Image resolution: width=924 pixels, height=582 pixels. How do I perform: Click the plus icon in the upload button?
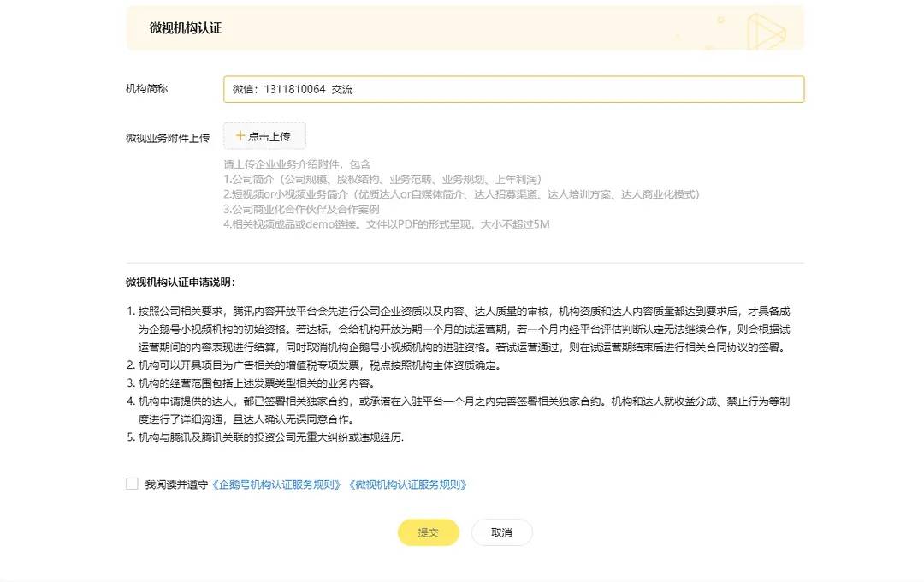240,135
